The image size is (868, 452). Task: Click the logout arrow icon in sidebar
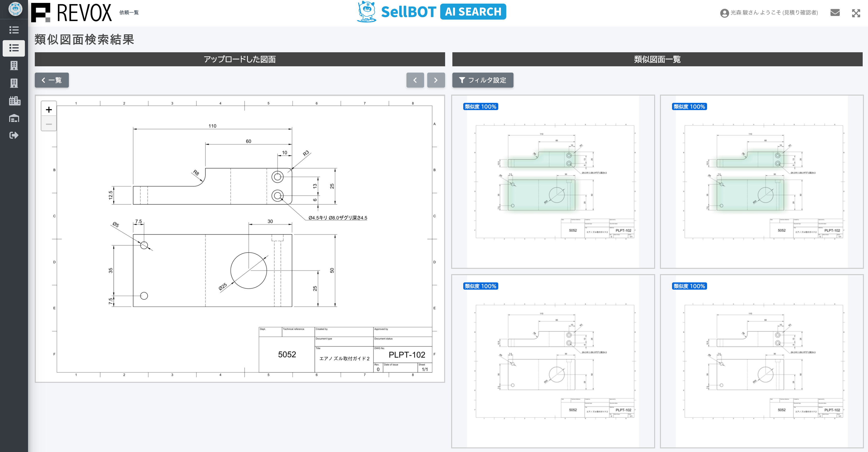pyautogui.click(x=14, y=135)
